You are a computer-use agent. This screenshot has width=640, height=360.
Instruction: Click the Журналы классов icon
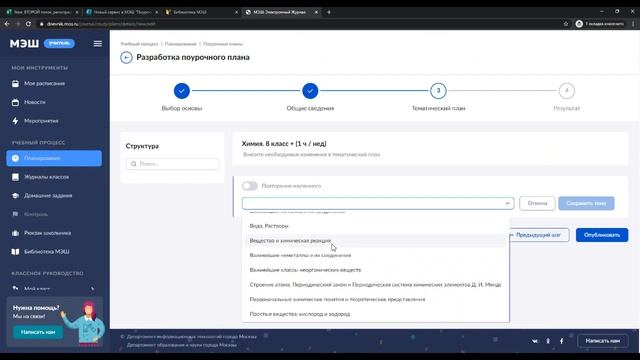(x=15, y=177)
